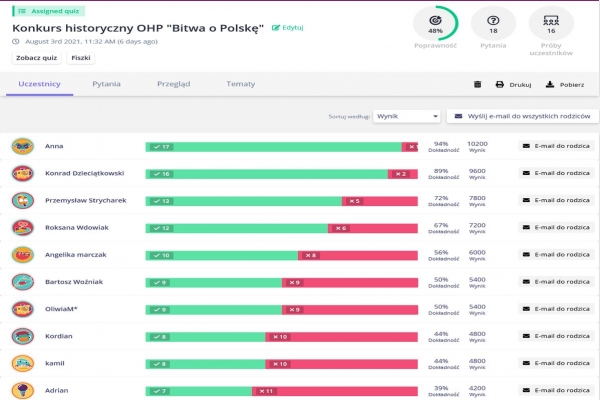
Task: Click the Pytania question mark icon
Action: click(492, 20)
